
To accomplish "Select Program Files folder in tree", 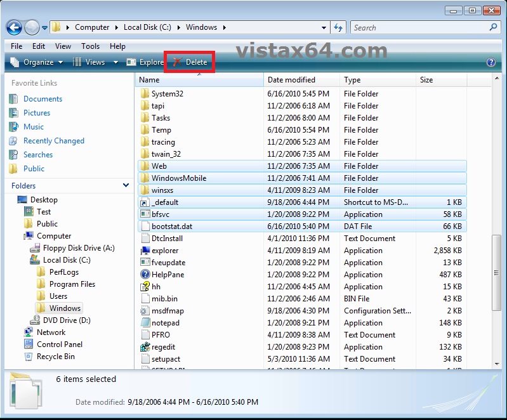I will [72, 284].
